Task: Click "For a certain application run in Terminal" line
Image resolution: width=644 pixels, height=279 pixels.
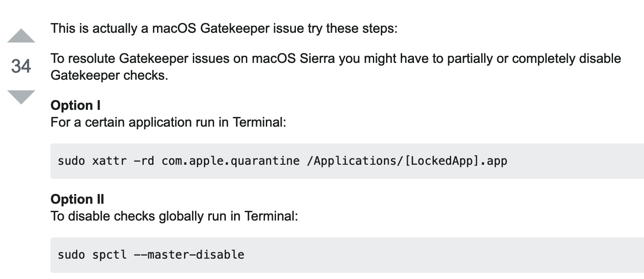Action: point(169,122)
